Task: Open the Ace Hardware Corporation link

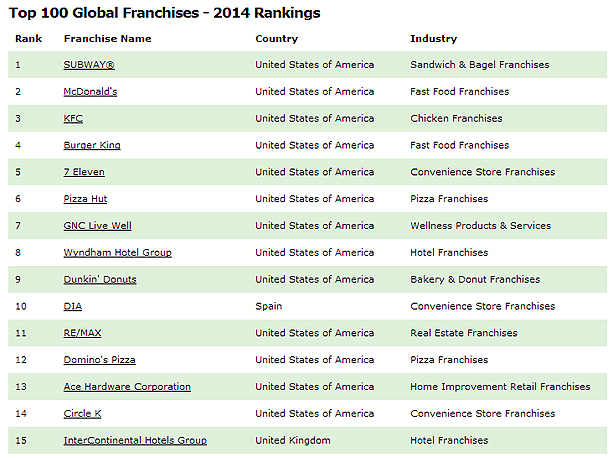Action: (x=127, y=387)
